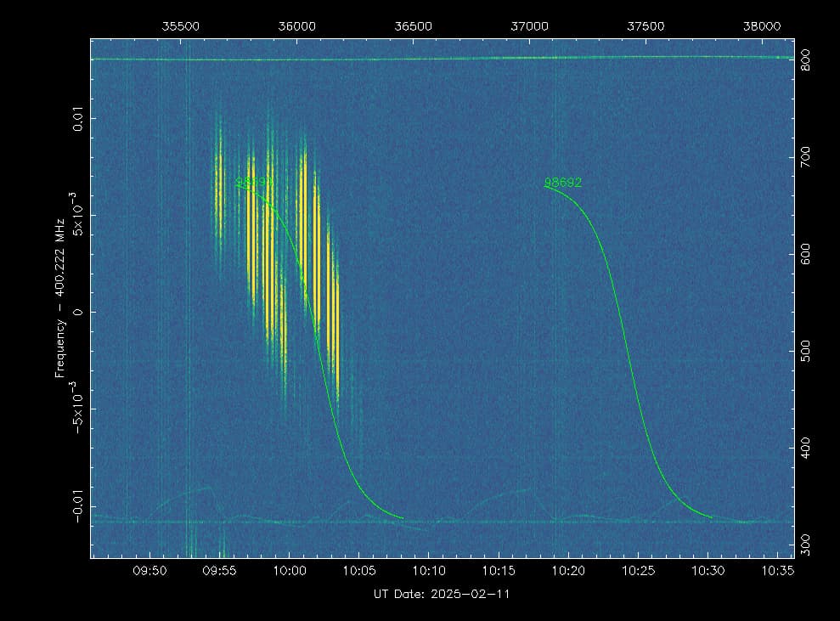Select the 37500 top axis tick label
840x621 pixels.
pyautogui.click(x=646, y=26)
